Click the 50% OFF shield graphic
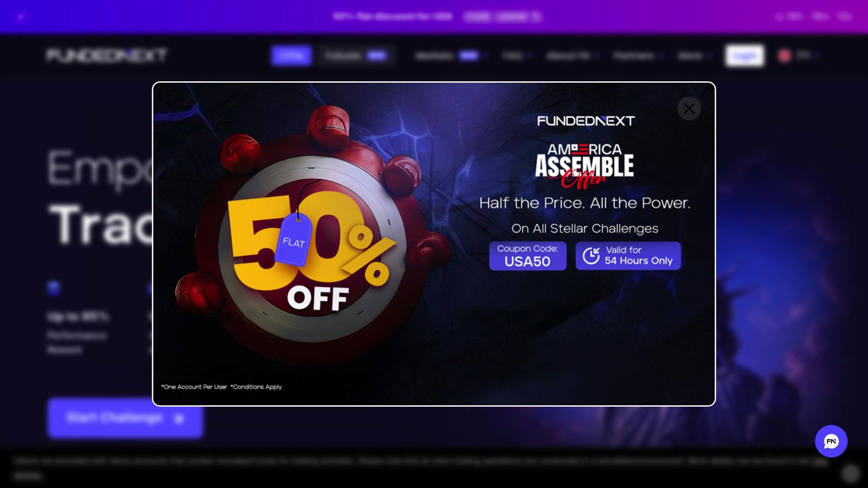The image size is (868, 488). pos(312,241)
